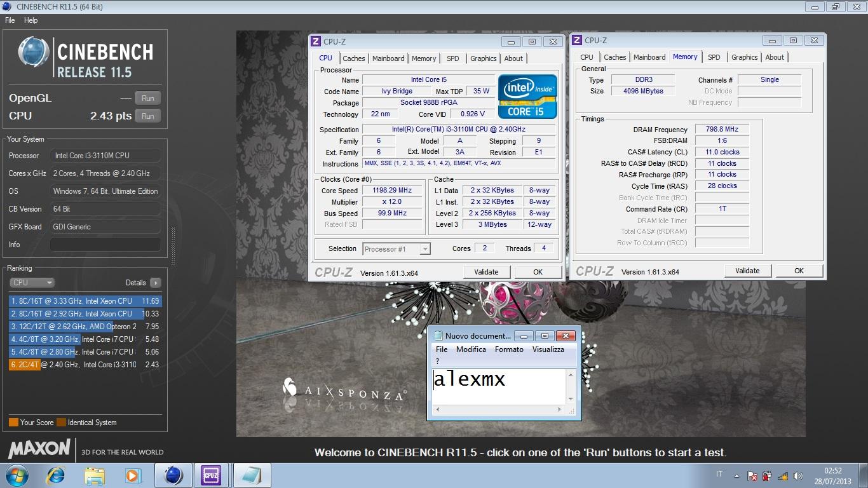Click the CPU-Z icon in the CPU window title bar
Image resolution: width=868 pixels, height=488 pixels.
point(316,41)
